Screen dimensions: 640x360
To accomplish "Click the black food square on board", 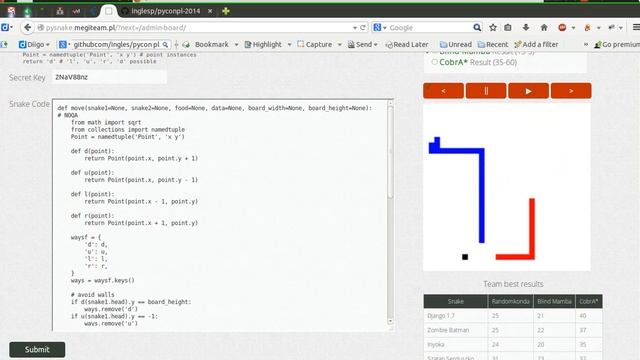I will [x=464, y=257].
